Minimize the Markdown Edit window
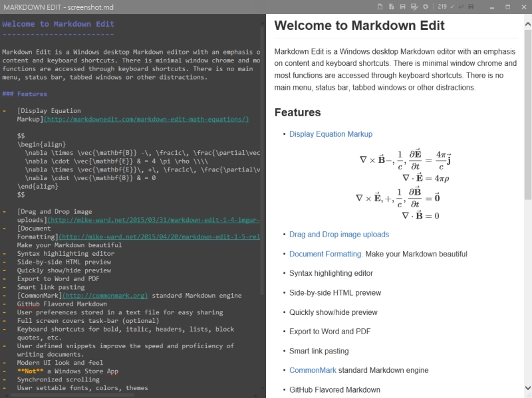This screenshot has height=398, width=532. (x=492, y=7)
